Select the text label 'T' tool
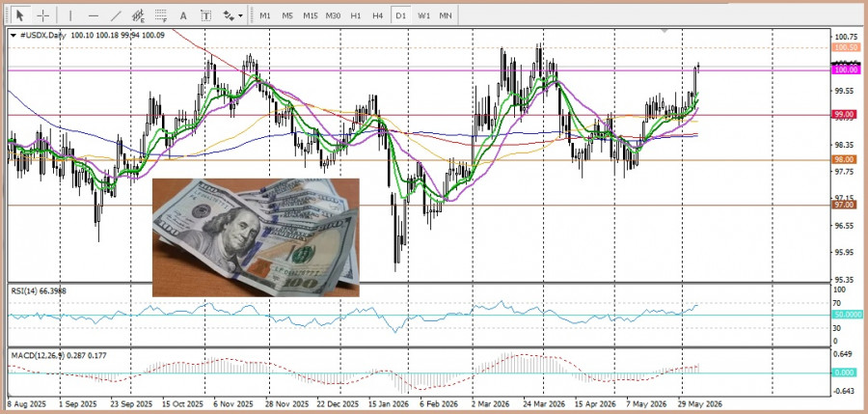This screenshot has height=414, width=868. click(x=206, y=15)
